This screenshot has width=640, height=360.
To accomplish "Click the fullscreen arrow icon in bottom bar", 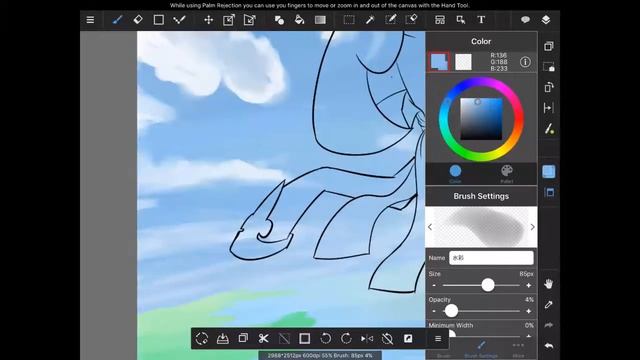I will click(x=408, y=338).
